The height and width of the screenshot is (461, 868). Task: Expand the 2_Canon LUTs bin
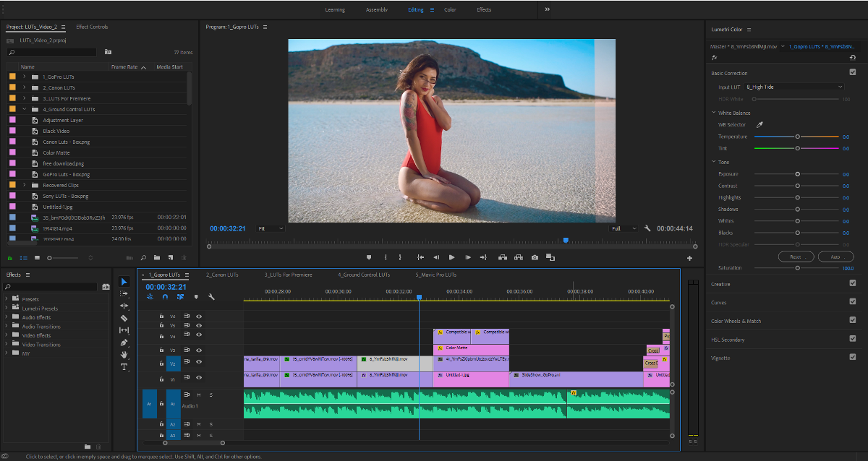[x=25, y=87]
